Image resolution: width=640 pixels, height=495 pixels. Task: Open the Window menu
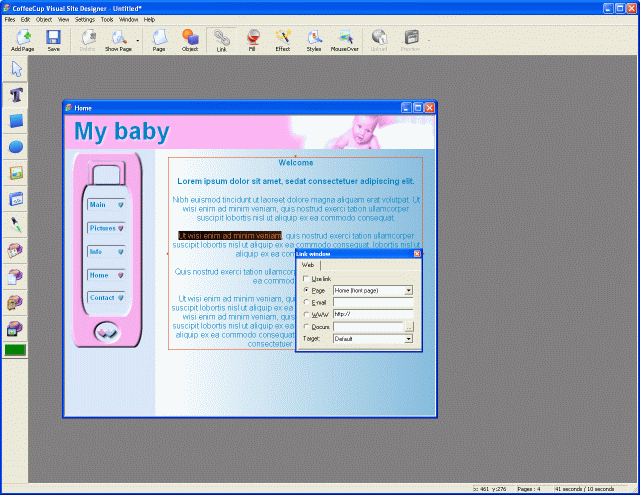[x=128, y=20]
